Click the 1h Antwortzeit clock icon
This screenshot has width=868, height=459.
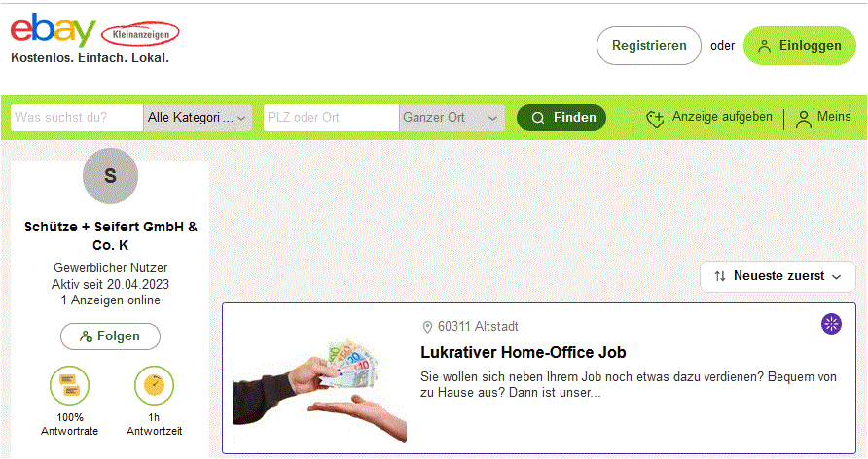[154, 385]
